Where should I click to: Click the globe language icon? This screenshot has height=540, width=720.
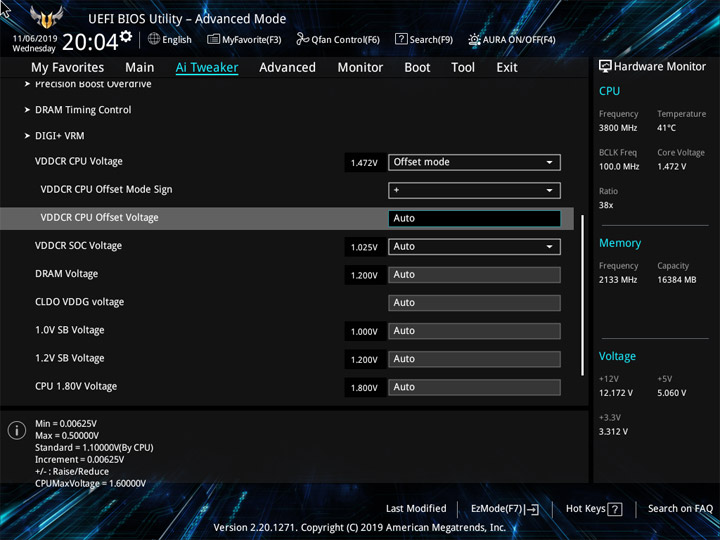(154, 39)
